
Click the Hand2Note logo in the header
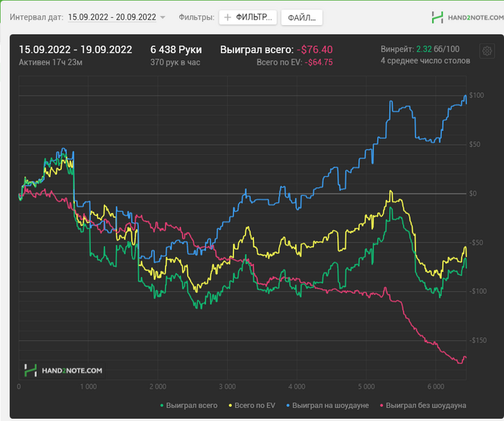[467, 17]
